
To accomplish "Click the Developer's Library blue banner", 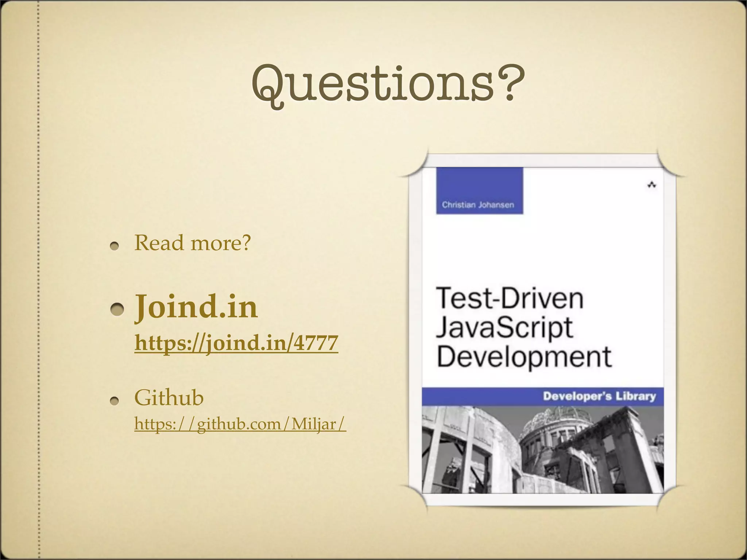I will click(x=542, y=396).
